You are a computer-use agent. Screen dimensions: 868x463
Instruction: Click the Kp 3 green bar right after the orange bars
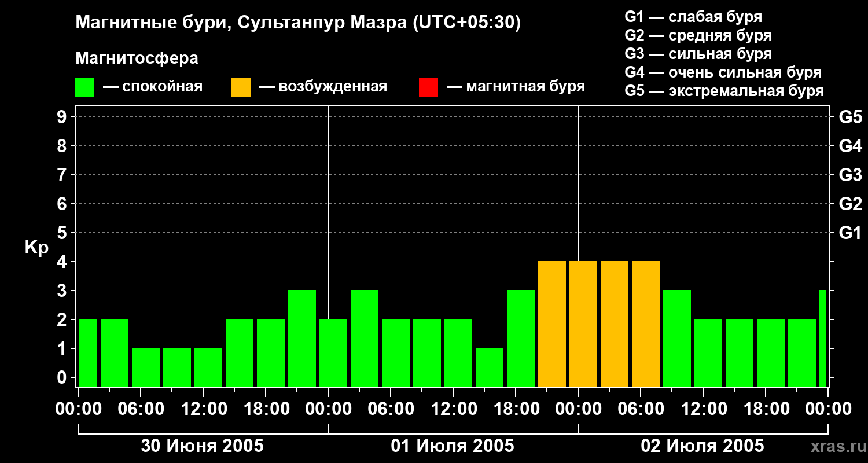(677, 339)
